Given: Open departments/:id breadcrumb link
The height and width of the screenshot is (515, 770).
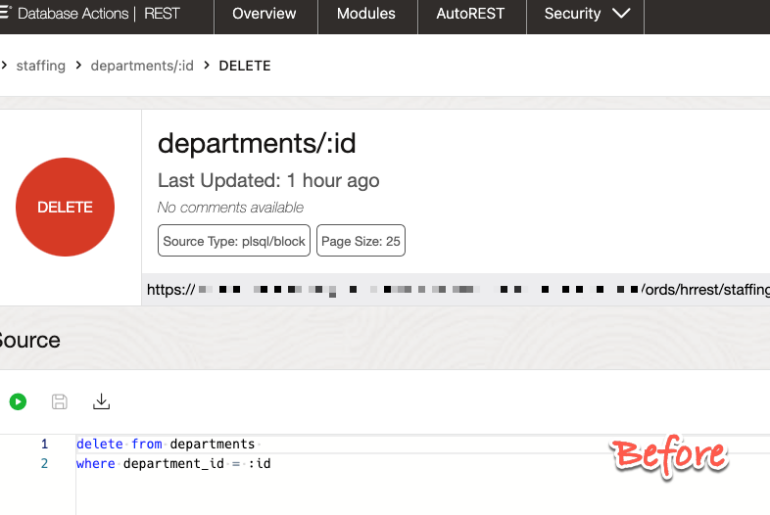Looking at the screenshot, I should click(142, 65).
